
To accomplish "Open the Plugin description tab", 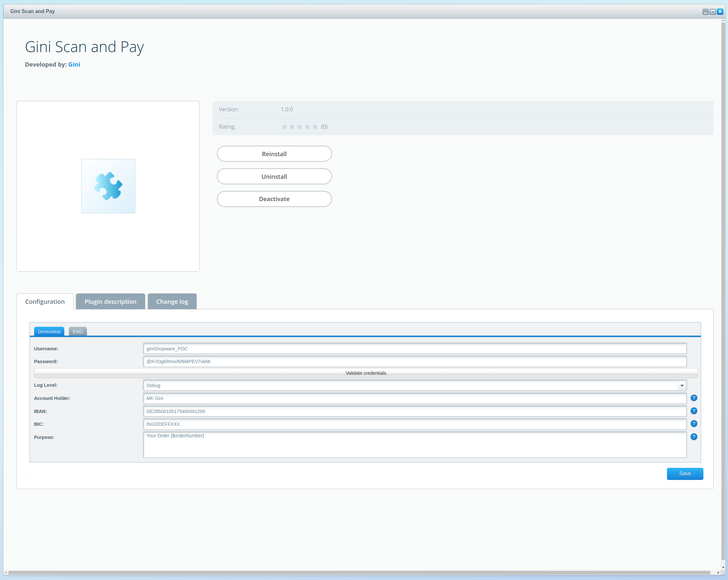I will 111,301.
